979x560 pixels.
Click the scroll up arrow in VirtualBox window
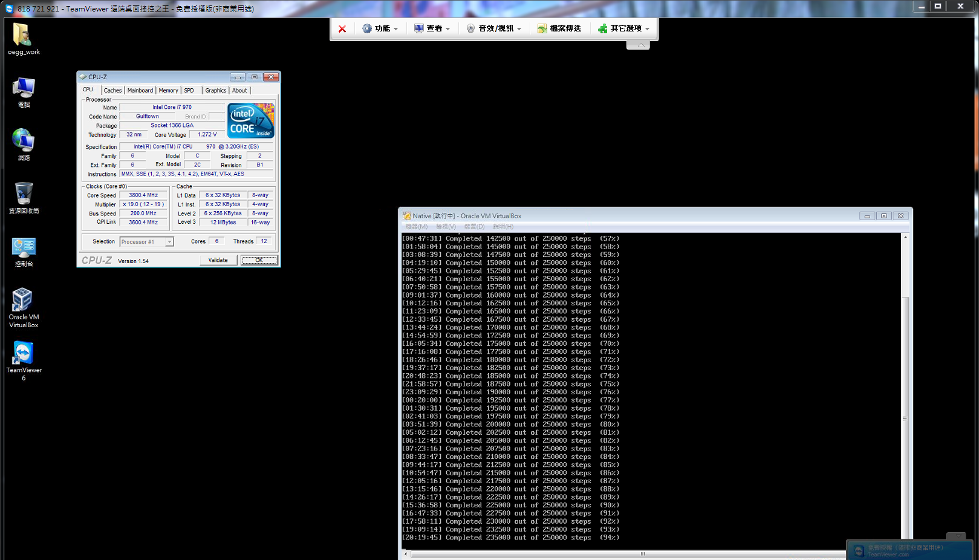pyautogui.click(x=905, y=237)
